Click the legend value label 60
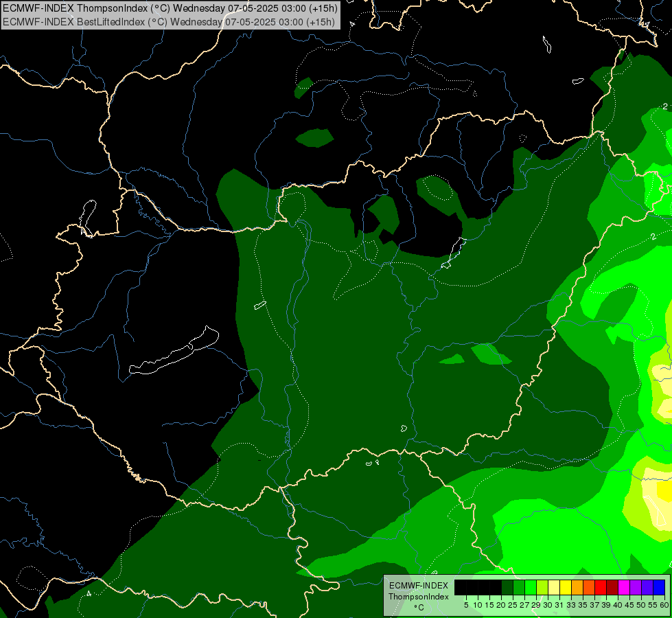The height and width of the screenshot is (618, 672). [664, 605]
